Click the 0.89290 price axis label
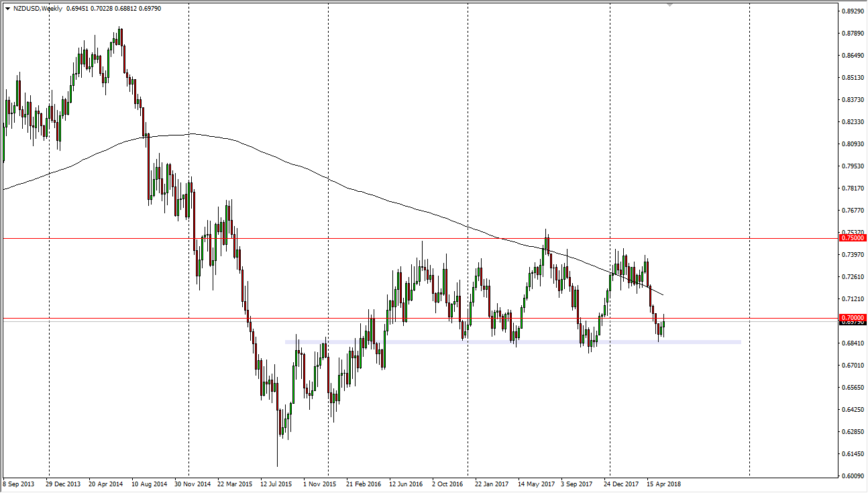868x493 pixels. point(853,11)
